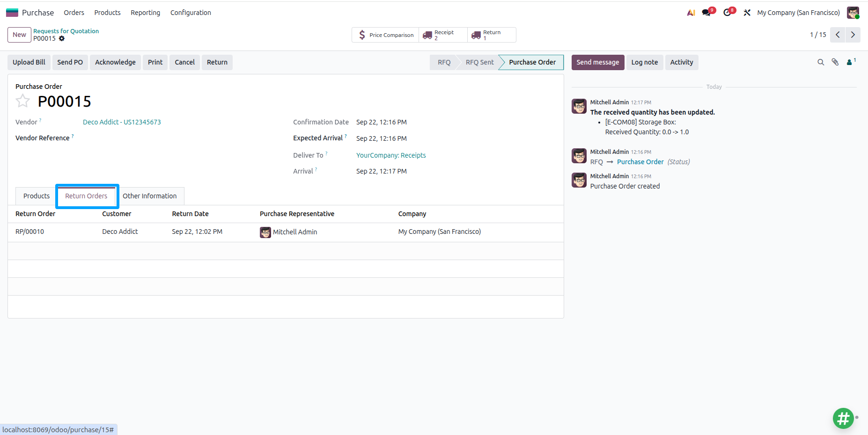Image resolution: width=868 pixels, height=435 pixels.
Task: Open user avatar menu in top right
Action: click(853, 13)
